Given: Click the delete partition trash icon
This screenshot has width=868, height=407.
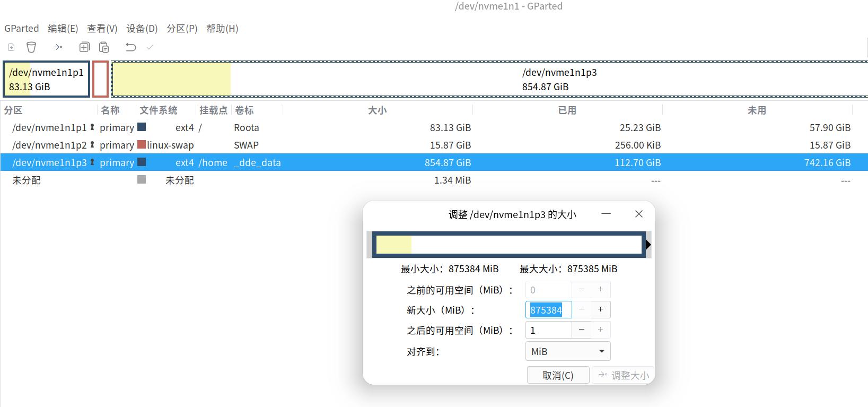Looking at the screenshot, I should 31,47.
